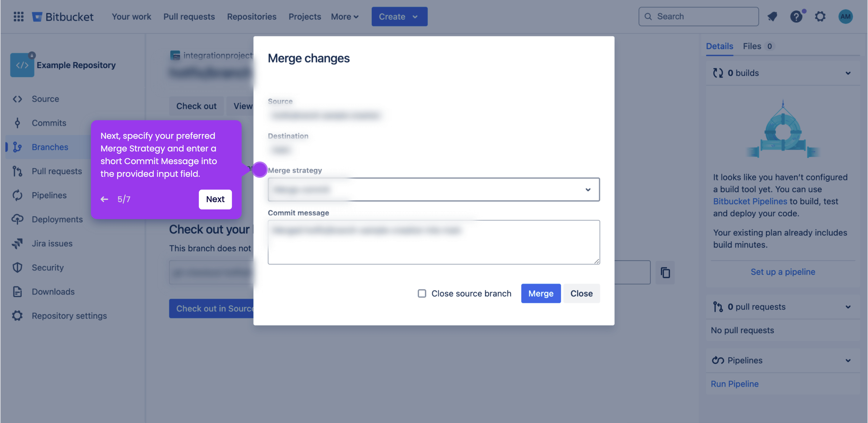868x423 pixels.
Task: Open Projects in top navigation
Action: 305,17
